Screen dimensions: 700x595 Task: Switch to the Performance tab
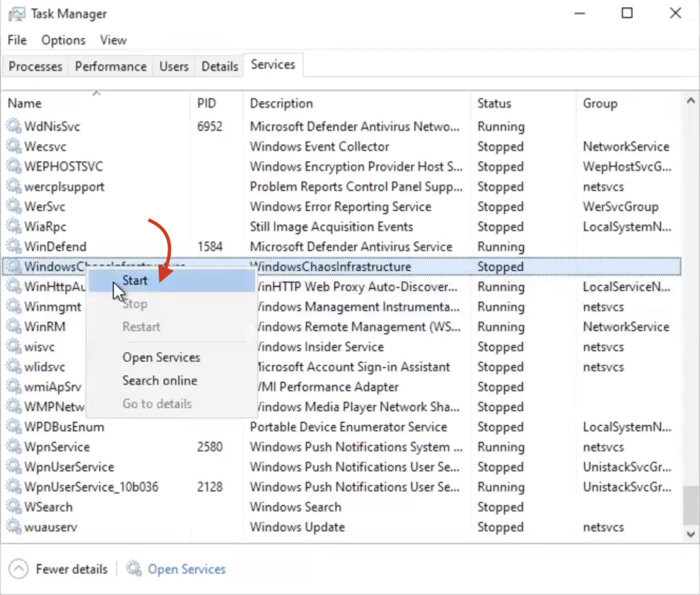pos(111,67)
